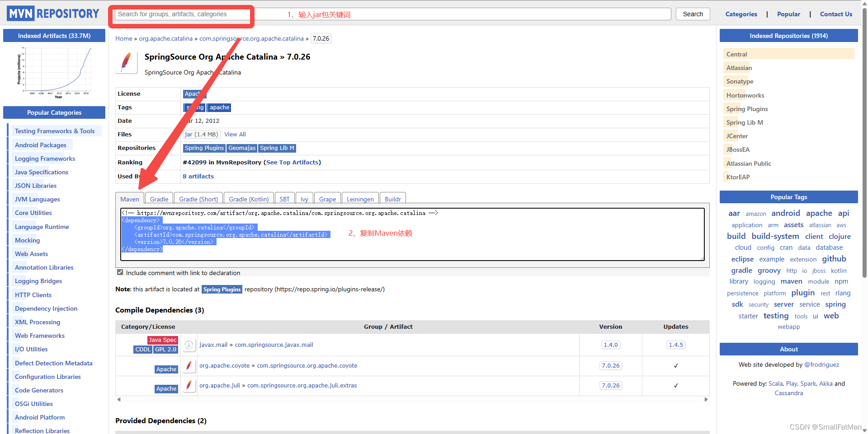The width and height of the screenshot is (868, 434).
Task: Open update version 1.4.5 link
Action: pos(676,345)
